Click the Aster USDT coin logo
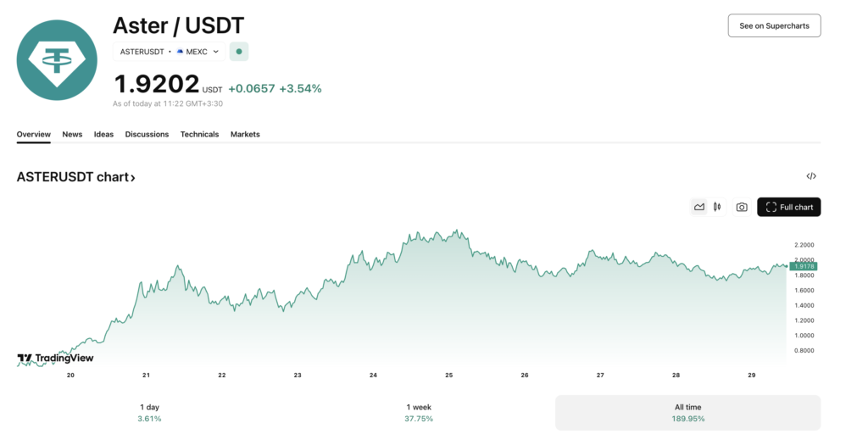The image size is (868, 445). click(x=57, y=60)
